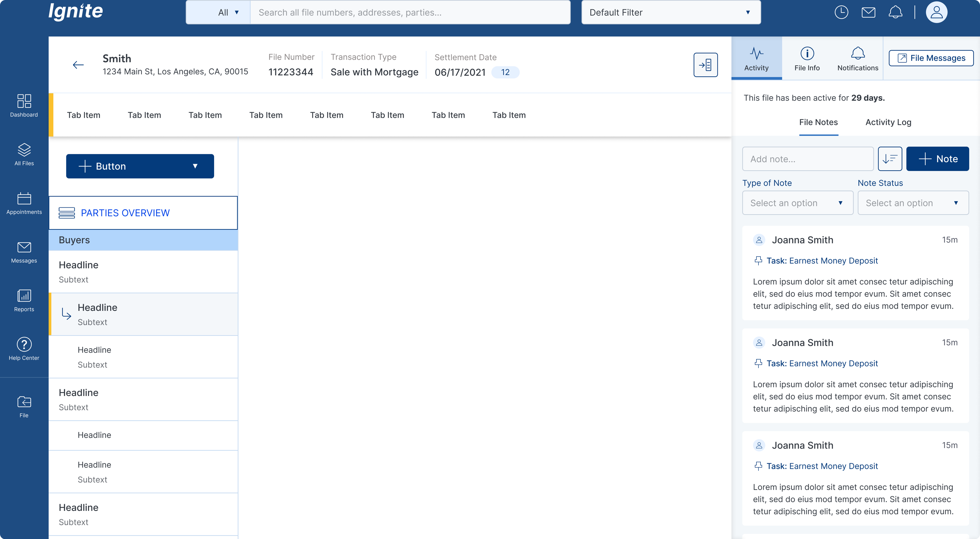Go to Appointments in the sidebar
Screen dimensions: 980x539
click(24, 203)
